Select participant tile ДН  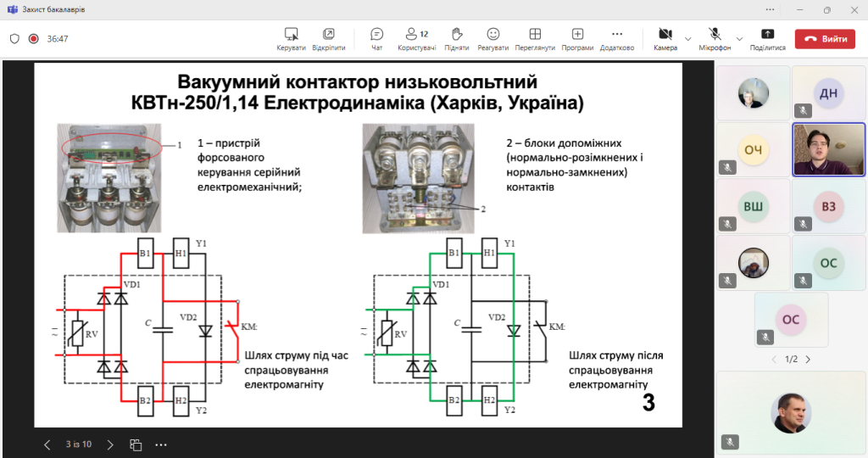point(828,93)
